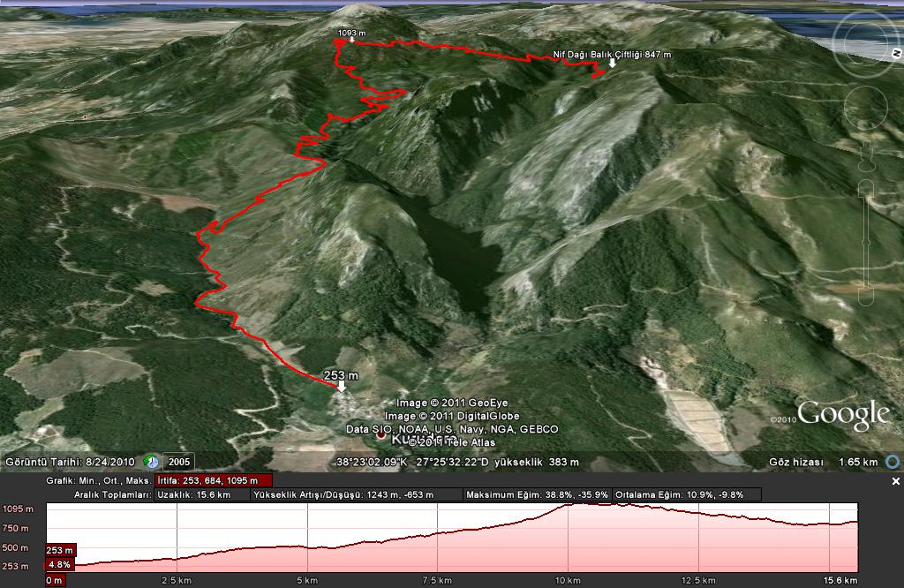Click the zoom-out end of zoom slider
This screenshot has width=904, height=588.
tap(866, 298)
